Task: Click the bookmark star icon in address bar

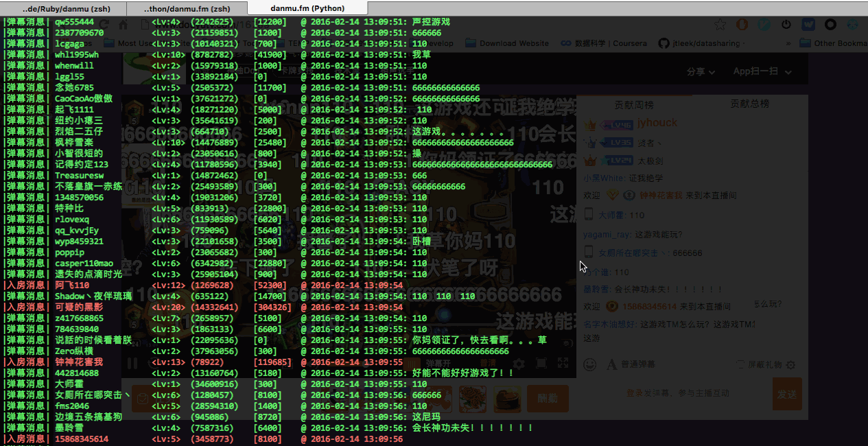Action: coord(720,25)
